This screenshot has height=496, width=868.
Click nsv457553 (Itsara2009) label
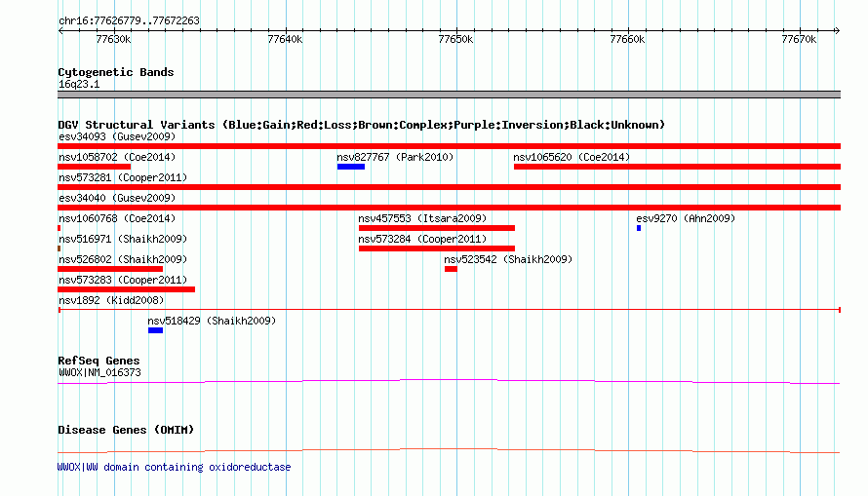(422, 218)
